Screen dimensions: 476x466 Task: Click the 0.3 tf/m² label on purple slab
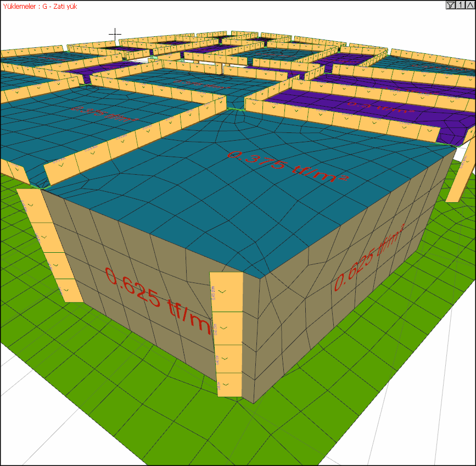(x=380, y=107)
